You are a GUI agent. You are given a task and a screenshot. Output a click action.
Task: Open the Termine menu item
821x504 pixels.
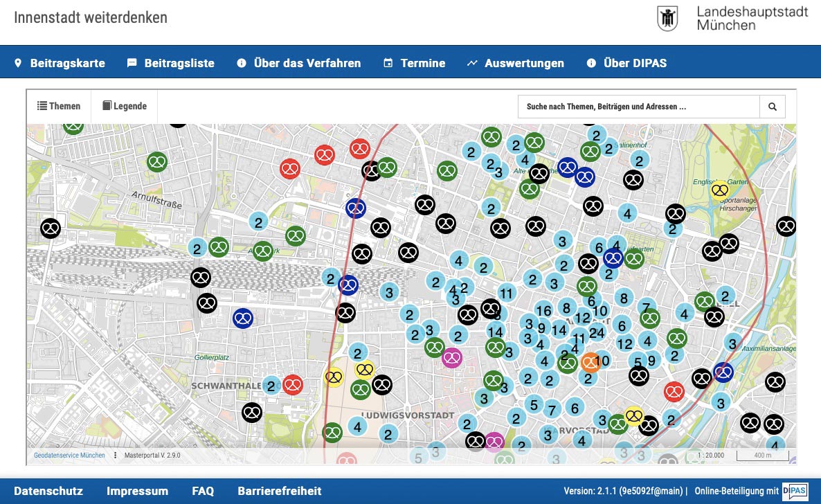point(414,63)
